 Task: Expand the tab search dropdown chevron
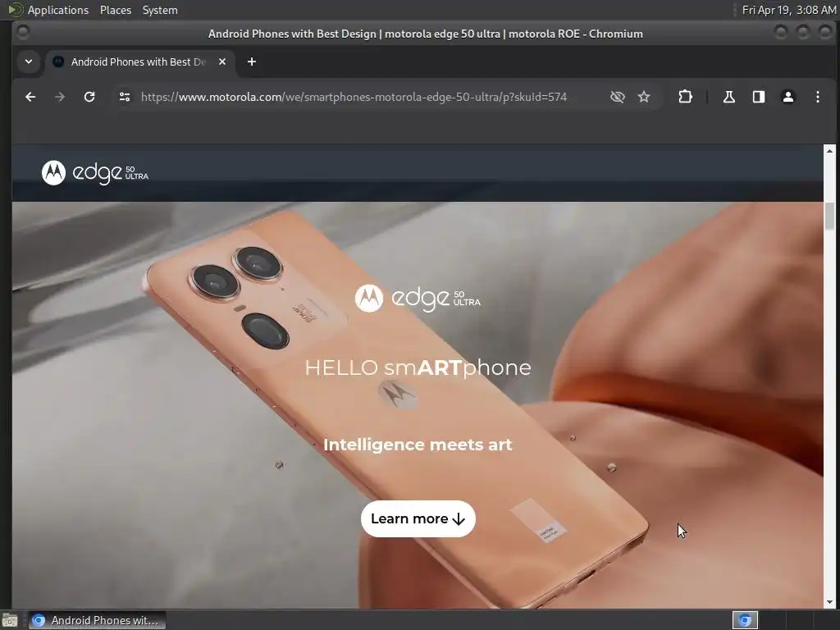coord(29,62)
